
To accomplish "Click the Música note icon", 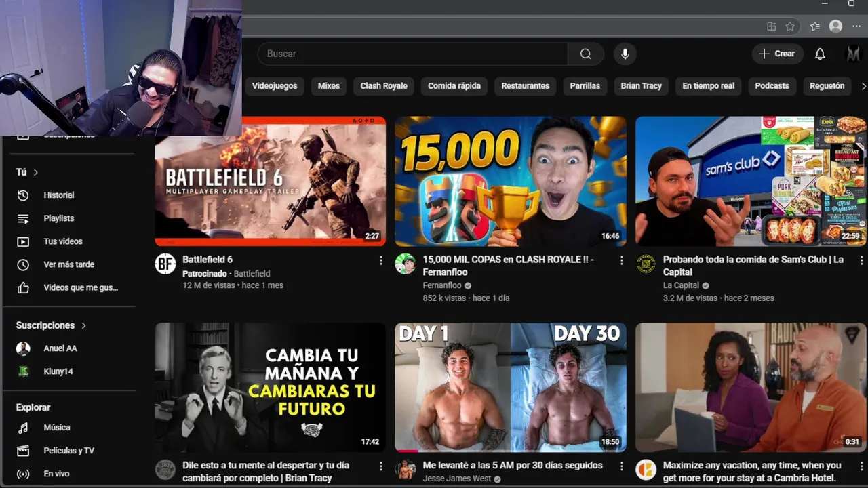I will point(23,428).
